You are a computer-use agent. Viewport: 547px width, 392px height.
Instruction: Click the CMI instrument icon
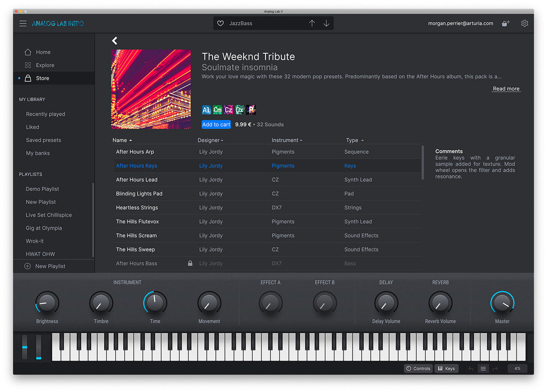pyautogui.click(x=217, y=110)
